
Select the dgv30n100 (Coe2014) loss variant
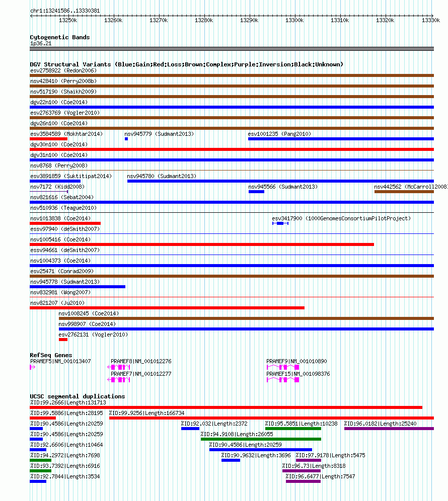(x=232, y=149)
